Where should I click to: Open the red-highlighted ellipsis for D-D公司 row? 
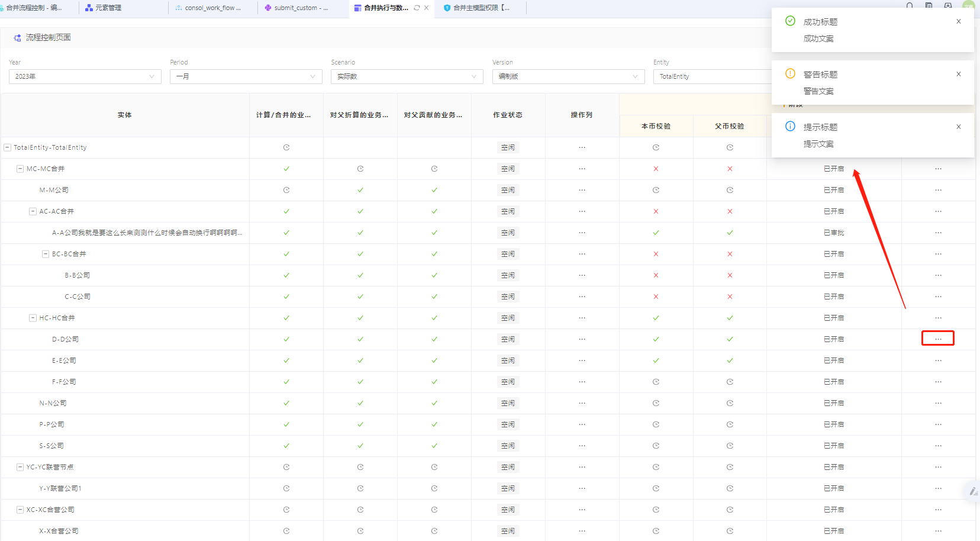click(x=937, y=339)
